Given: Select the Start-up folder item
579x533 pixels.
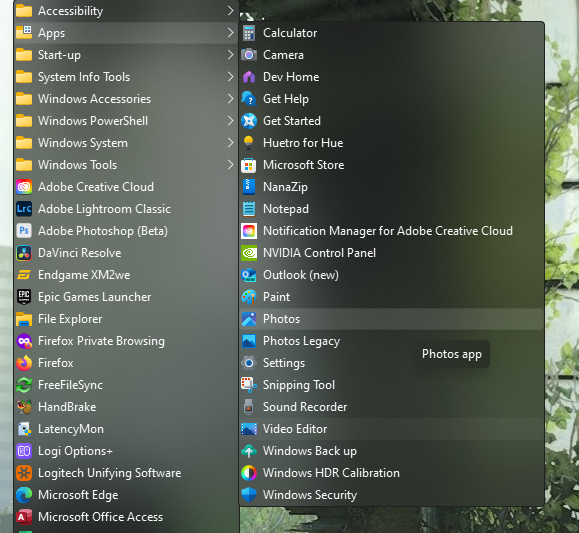Looking at the screenshot, I should [x=126, y=55].
